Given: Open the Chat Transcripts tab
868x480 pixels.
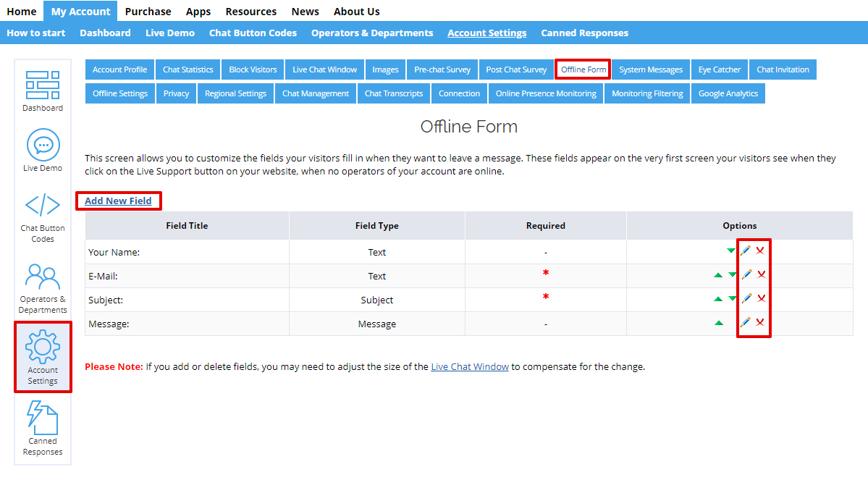Looking at the screenshot, I should [393, 93].
